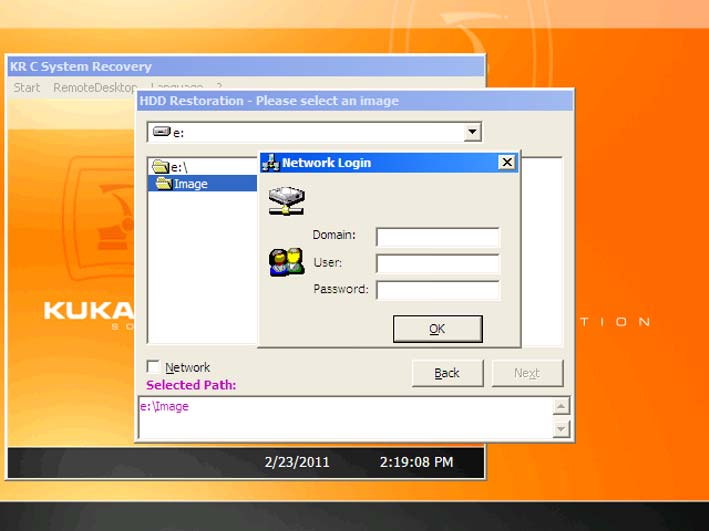Viewport: 709px width, 531px height.
Task: Click the network drive icon in Network Login
Action: [x=287, y=201]
